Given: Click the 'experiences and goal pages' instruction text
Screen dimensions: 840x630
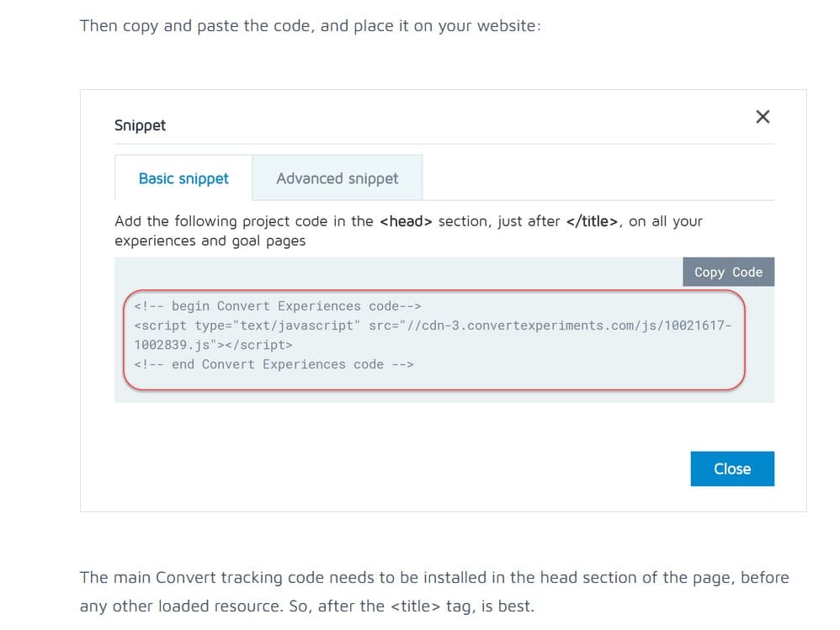Looking at the screenshot, I should click(210, 241).
